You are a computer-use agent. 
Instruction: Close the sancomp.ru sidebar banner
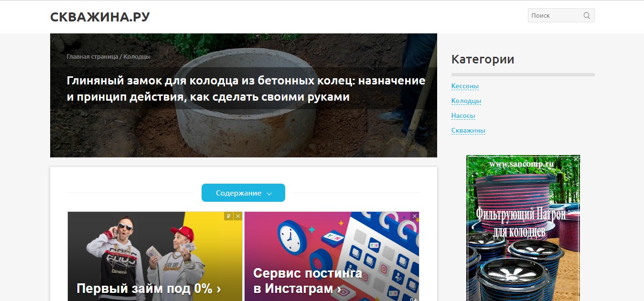(576, 159)
